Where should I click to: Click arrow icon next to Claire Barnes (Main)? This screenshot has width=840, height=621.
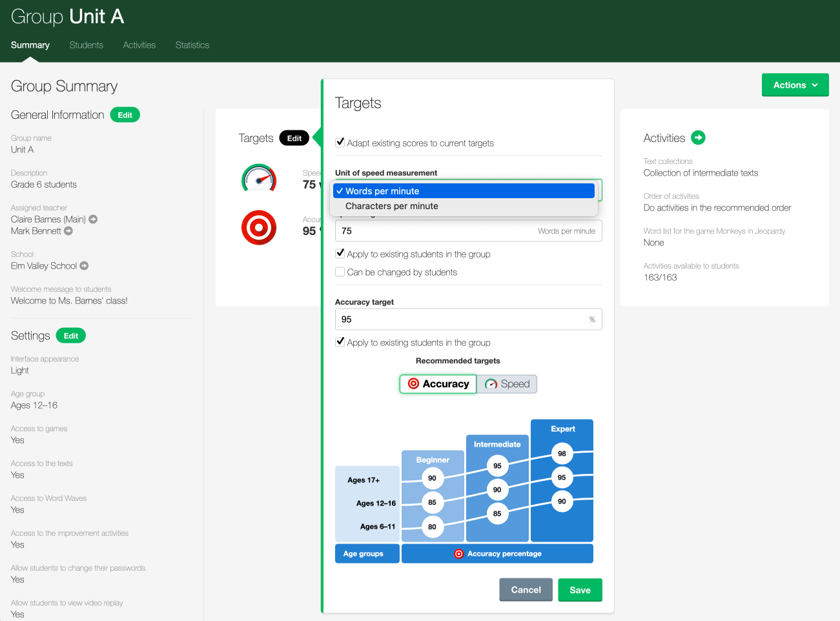click(x=93, y=219)
